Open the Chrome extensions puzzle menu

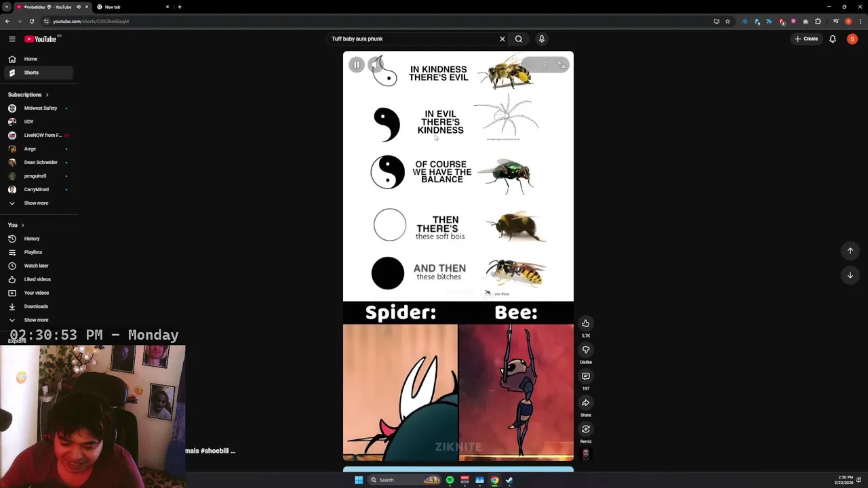[x=818, y=21]
